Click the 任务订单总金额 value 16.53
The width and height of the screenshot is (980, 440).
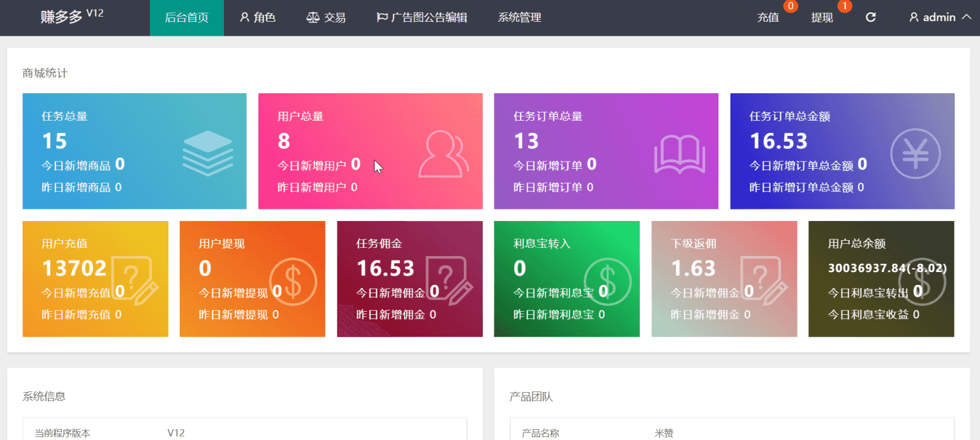(778, 141)
